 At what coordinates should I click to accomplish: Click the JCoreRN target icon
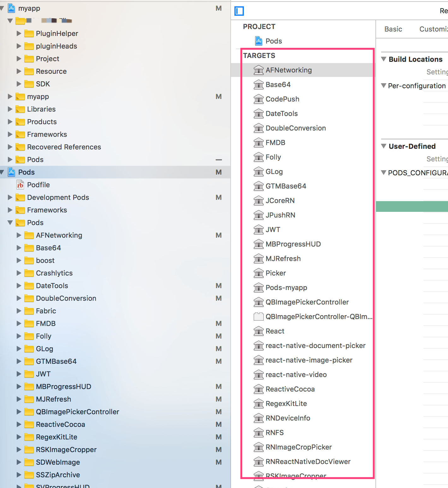pos(259,200)
